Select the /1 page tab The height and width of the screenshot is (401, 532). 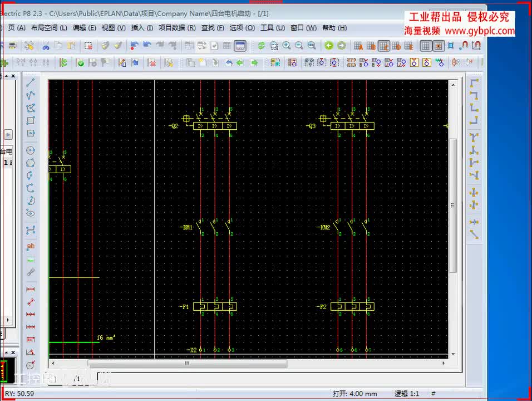pos(77,379)
